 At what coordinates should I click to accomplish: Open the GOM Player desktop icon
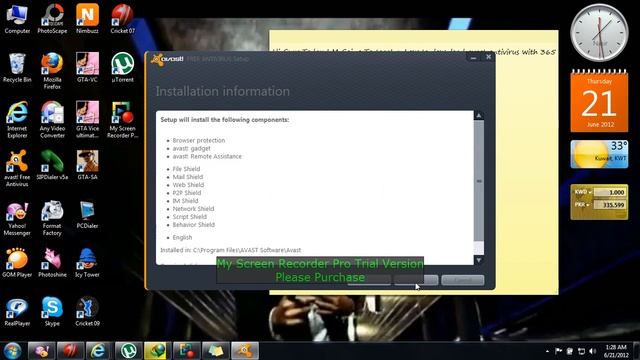tap(17, 262)
